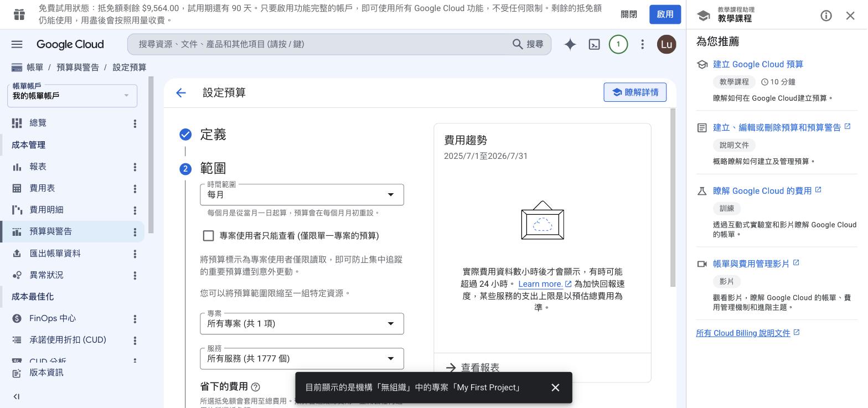Open 帳單與費用管理影片 link
The image size is (868, 408).
pos(756,264)
